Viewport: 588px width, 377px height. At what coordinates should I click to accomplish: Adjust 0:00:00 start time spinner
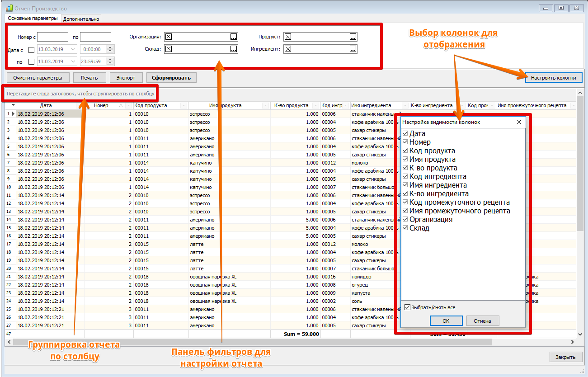(x=110, y=49)
